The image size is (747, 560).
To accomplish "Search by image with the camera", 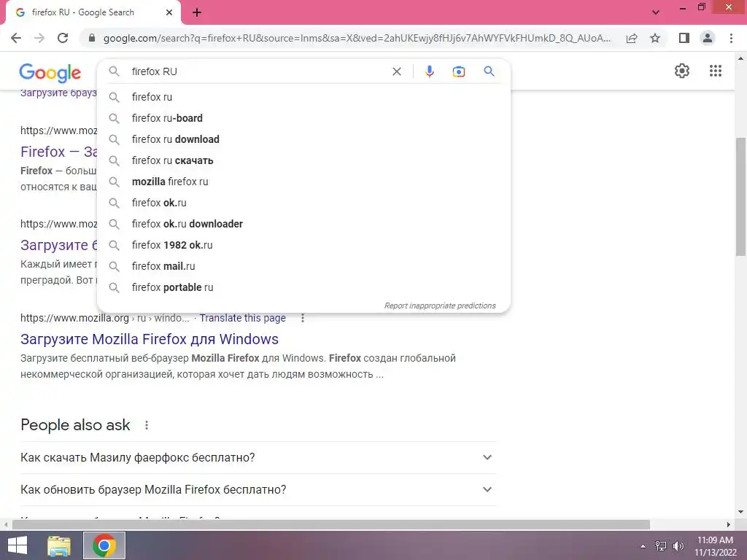I will [458, 71].
